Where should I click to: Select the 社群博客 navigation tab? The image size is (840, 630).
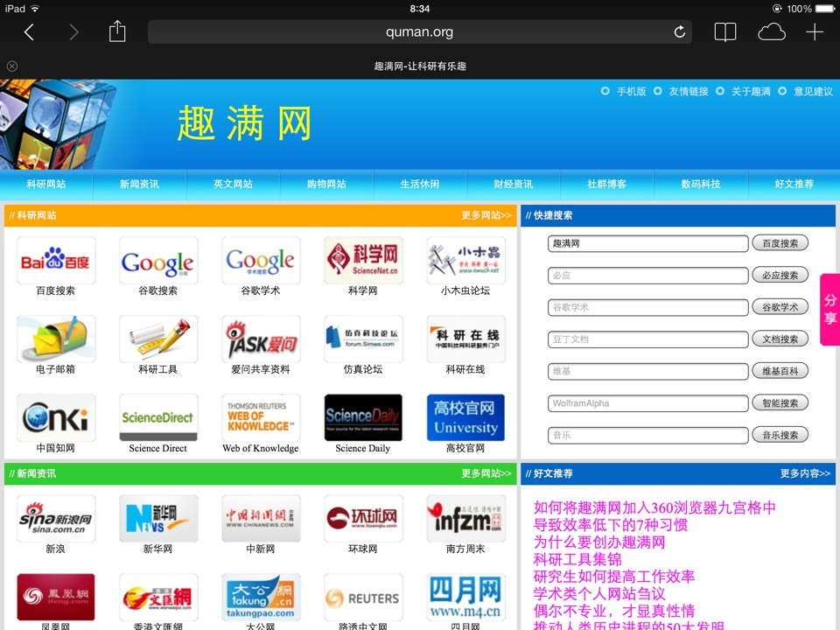606,185
